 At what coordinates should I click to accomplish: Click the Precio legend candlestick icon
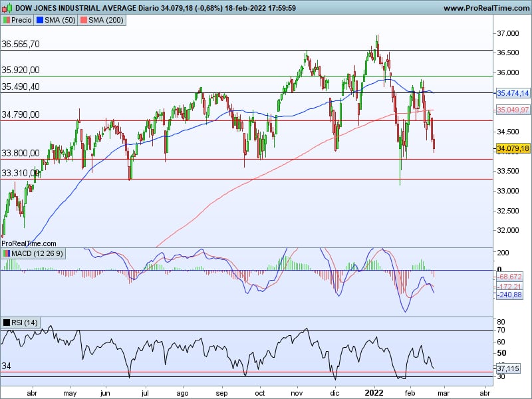pos(7,21)
